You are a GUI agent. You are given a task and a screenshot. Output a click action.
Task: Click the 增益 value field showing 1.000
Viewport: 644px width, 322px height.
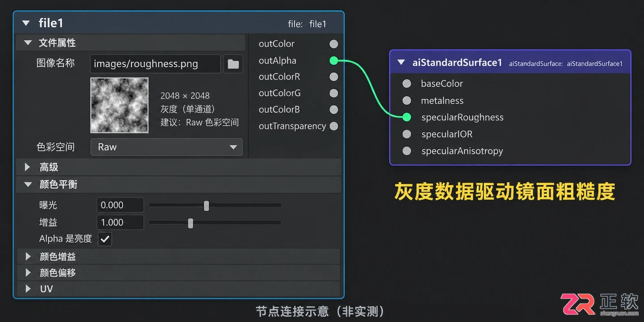point(120,222)
